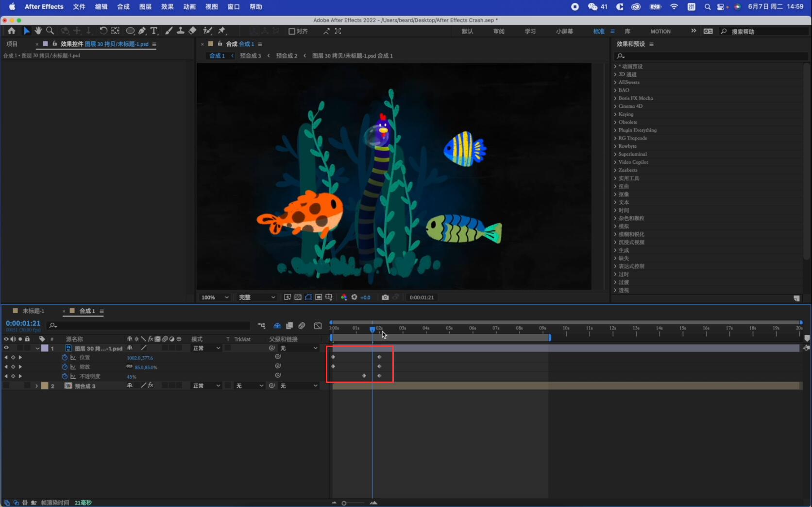This screenshot has height=507, width=812.
Task: Expand the RG Trapcode effects category
Action: (615, 138)
